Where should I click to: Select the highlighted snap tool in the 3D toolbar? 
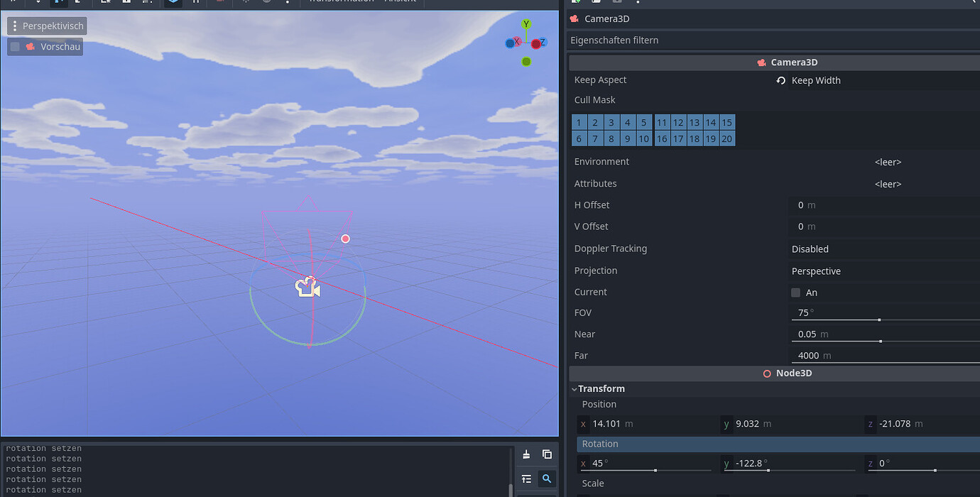pyautogui.click(x=173, y=3)
